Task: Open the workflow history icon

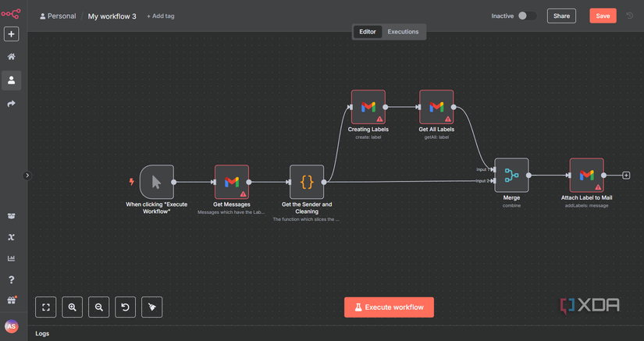Action: pos(630,16)
